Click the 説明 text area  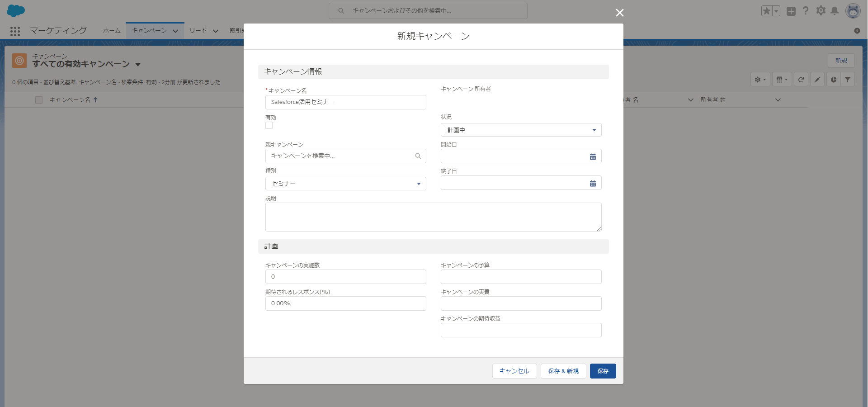tap(433, 217)
